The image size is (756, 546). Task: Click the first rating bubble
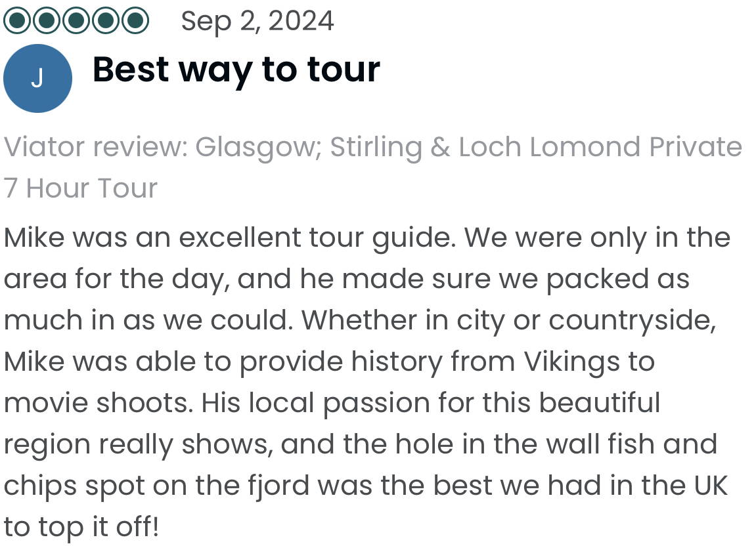coord(17,20)
